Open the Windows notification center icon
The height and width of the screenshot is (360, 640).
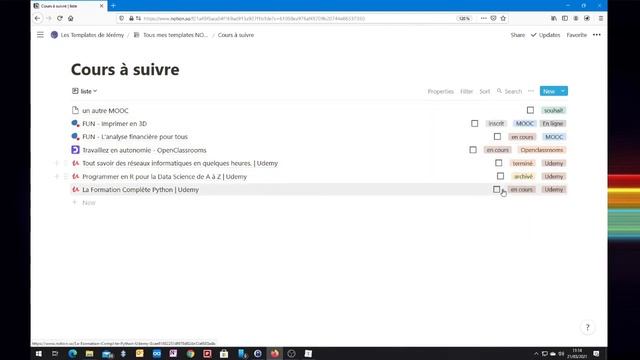coord(596,353)
